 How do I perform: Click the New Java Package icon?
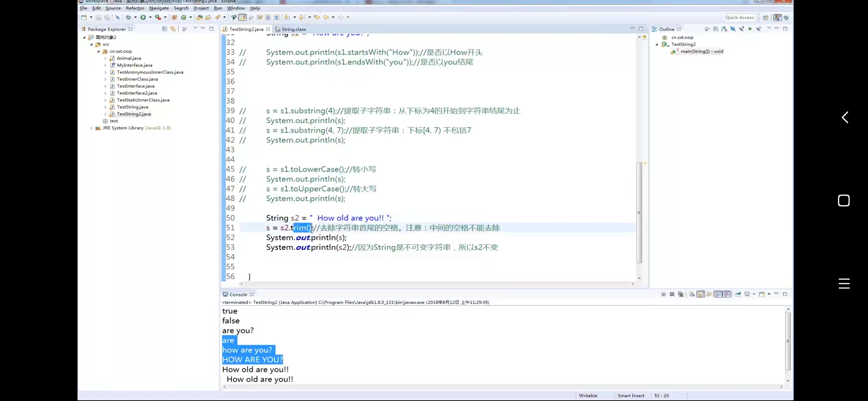coord(174,17)
